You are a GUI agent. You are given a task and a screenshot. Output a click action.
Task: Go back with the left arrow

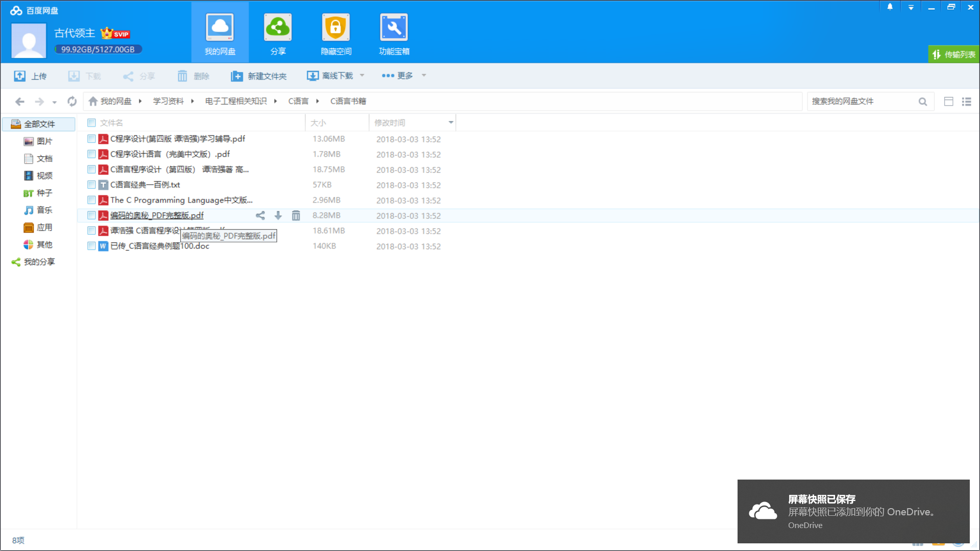(20, 102)
